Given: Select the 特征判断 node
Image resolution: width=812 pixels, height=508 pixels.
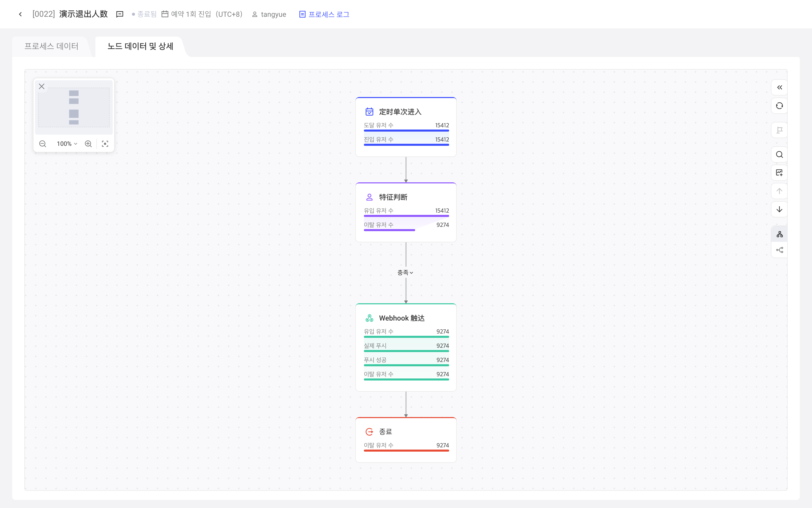Looking at the screenshot, I should 406,212.
